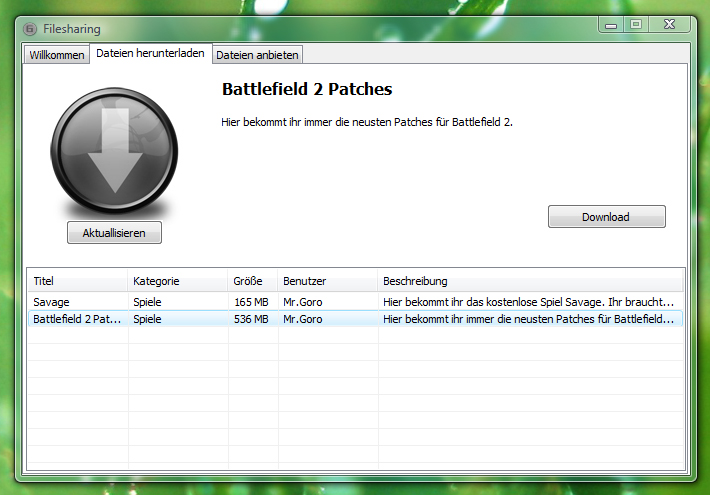This screenshot has width=710, height=495.
Task: Click the Savage description text cell
Action: click(528, 302)
